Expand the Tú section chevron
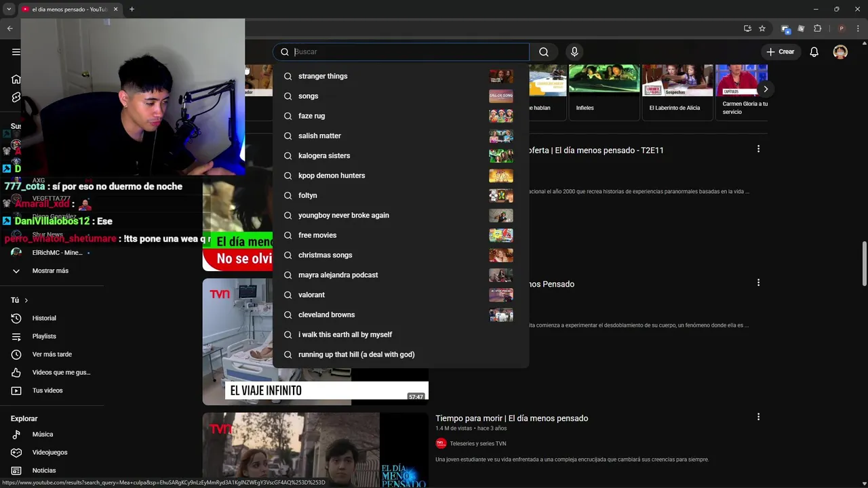 [x=26, y=300]
